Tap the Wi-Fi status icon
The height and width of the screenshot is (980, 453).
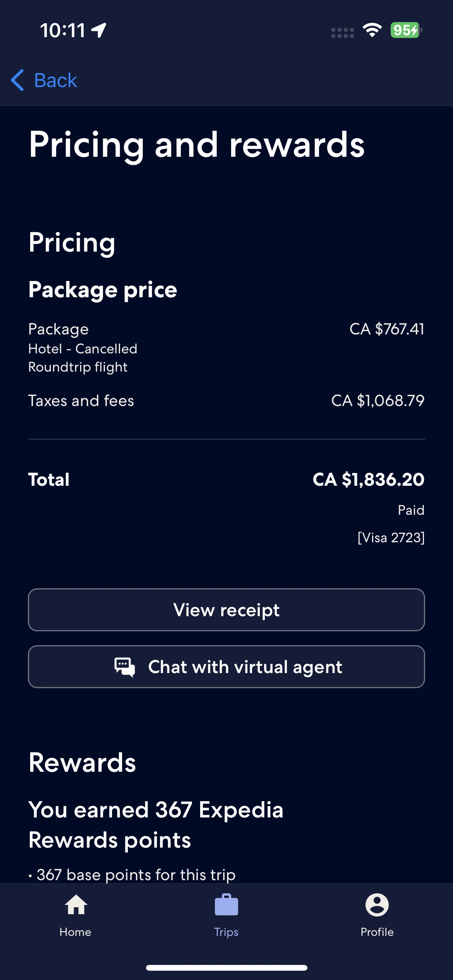372,30
